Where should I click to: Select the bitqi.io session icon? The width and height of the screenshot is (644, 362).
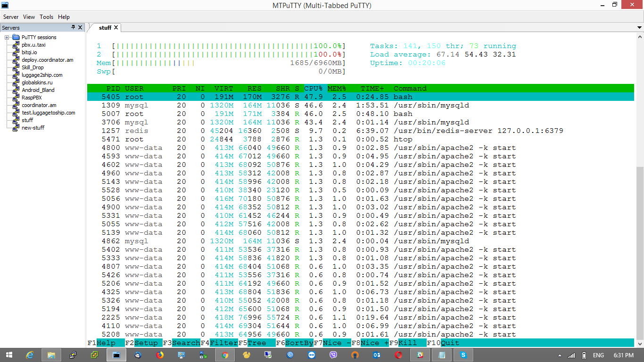coord(17,52)
